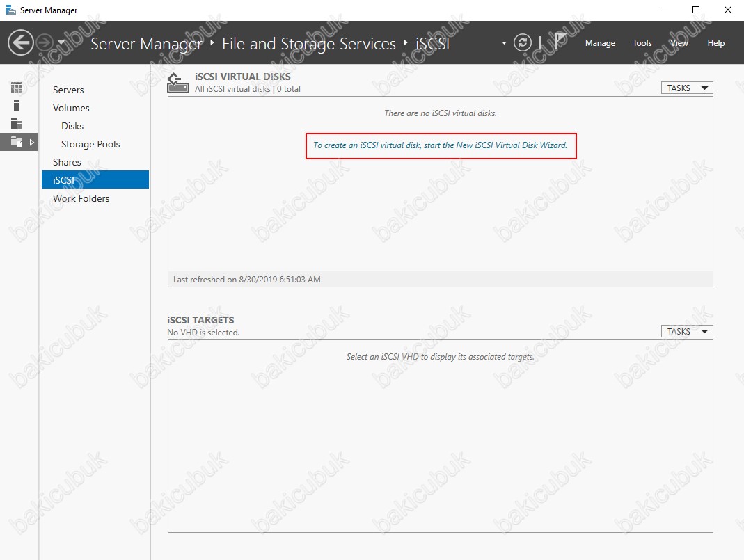744x560 pixels.
Task: Open the Tools menu
Action: [x=642, y=43]
